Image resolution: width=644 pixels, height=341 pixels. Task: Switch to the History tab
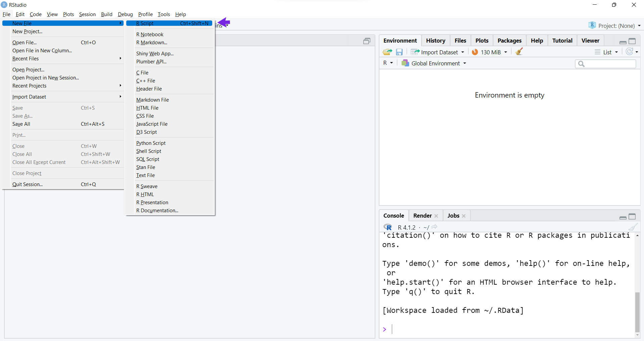(435, 40)
